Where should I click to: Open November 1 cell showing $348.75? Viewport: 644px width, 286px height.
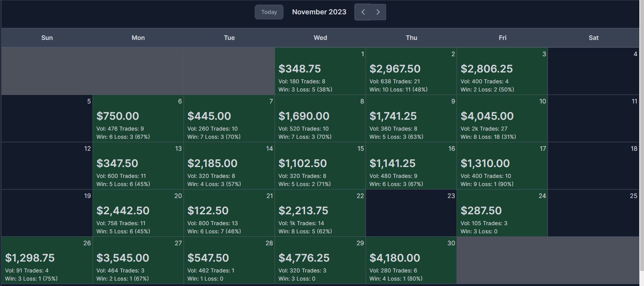320,71
